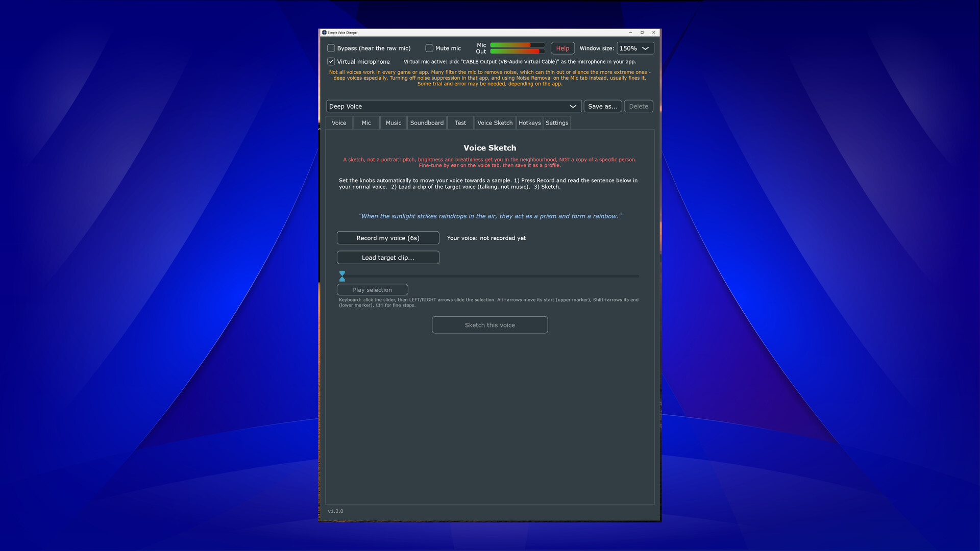Click the 'Your voice: not recorded yet' status
The height and width of the screenshot is (551, 980).
pyautogui.click(x=486, y=238)
